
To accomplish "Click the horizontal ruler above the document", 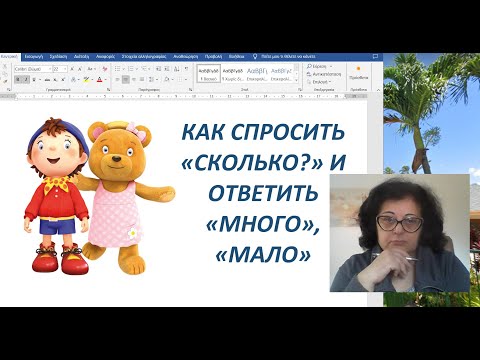I will pyautogui.click(x=182, y=96).
